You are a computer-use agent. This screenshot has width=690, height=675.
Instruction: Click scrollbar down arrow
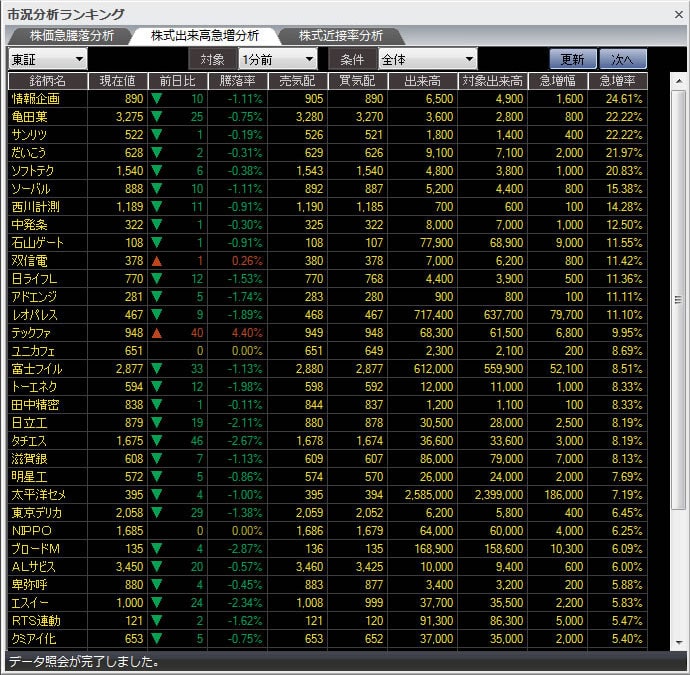[x=679, y=642]
